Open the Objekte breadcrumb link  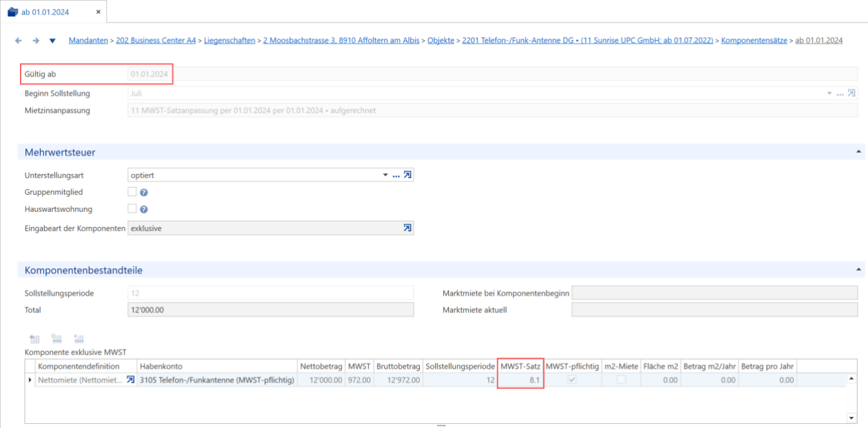(x=441, y=41)
